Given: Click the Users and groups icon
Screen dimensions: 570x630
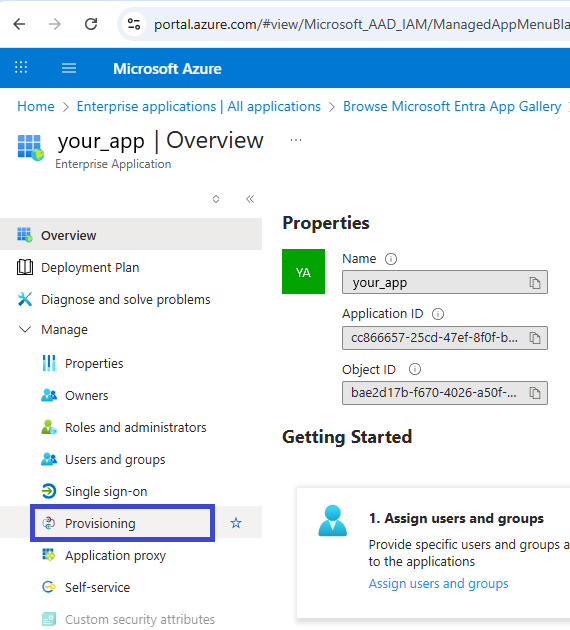Looking at the screenshot, I should (49, 459).
